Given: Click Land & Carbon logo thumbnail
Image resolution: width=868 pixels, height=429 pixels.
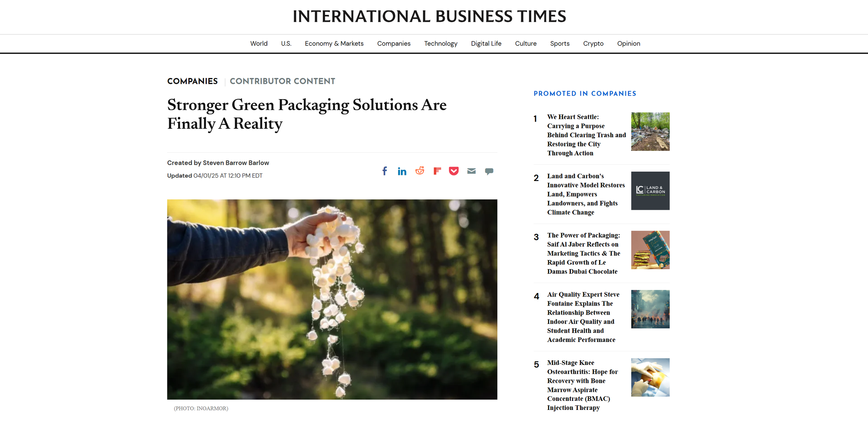Looking at the screenshot, I should [x=650, y=191].
